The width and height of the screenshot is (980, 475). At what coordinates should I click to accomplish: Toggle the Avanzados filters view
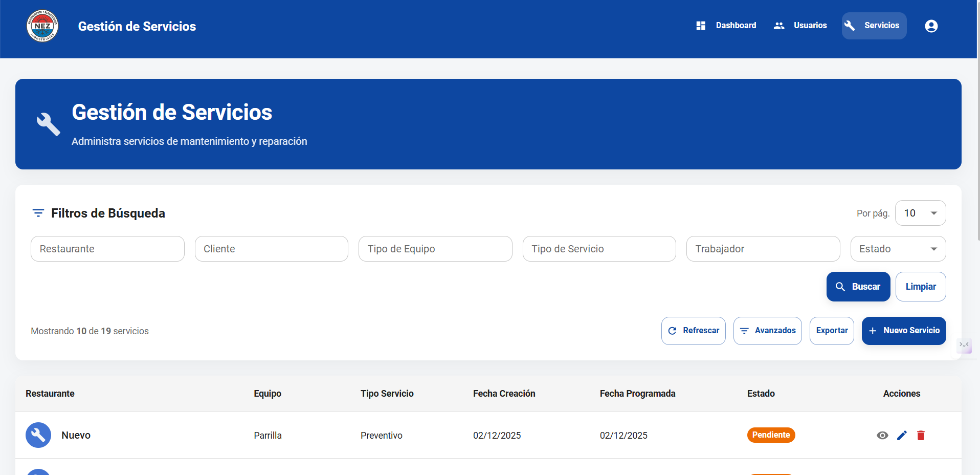767,331
